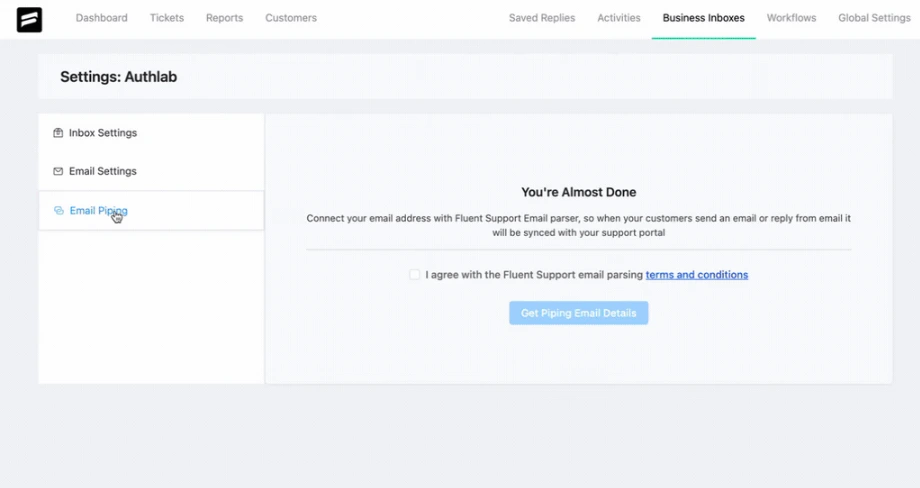Image resolution: width=920 pixels, height=488 pixels.
Task: Agree to email parsing terms checkbox
Action: 415,274
